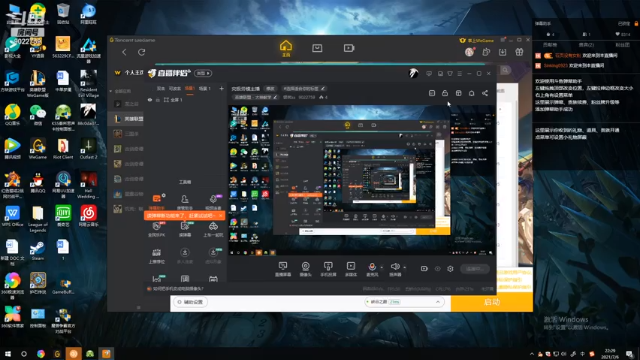The width and height of the screenshot is (640, 360).
Task: Click the refresh arrow in WeGame toolbar
Action: point(142,52)
